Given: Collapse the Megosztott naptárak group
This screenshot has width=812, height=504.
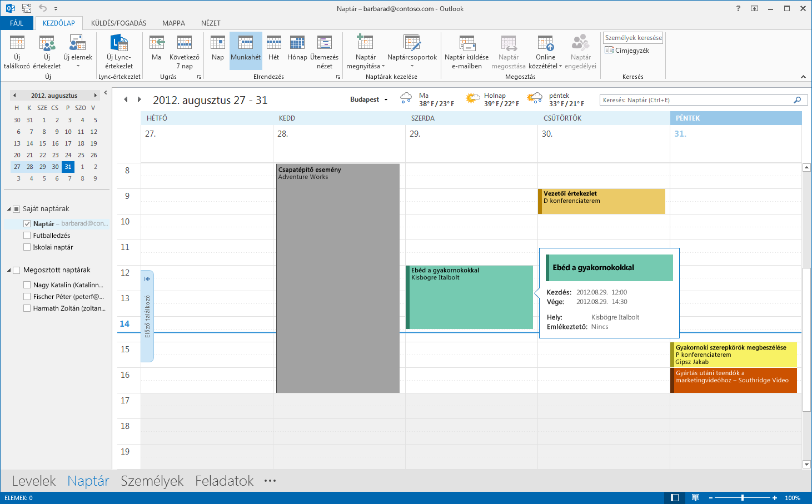Looking at the screenshot, I should click(x=9, y=270).
